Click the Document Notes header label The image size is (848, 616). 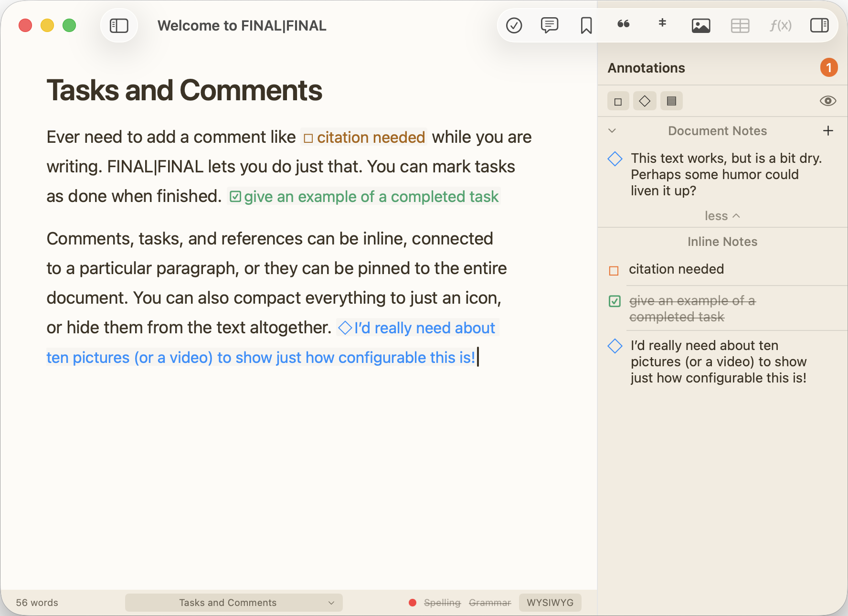click(717, 131)
